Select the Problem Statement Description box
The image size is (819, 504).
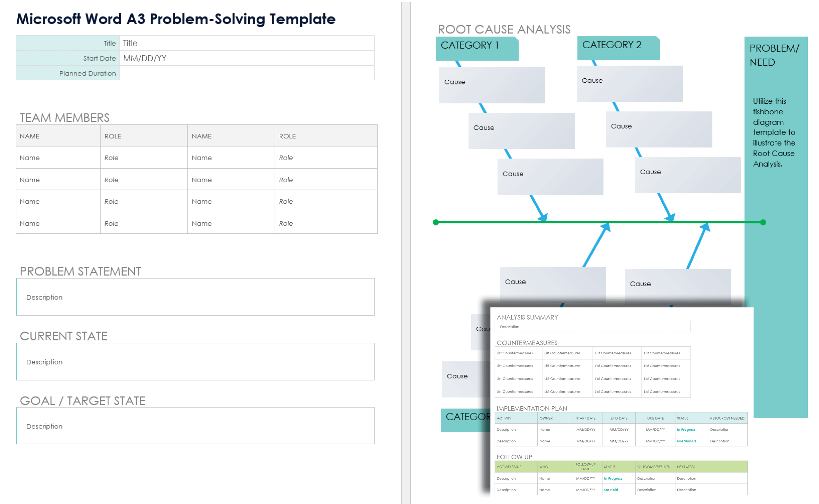pyautogui.click(x=195, y=297)
